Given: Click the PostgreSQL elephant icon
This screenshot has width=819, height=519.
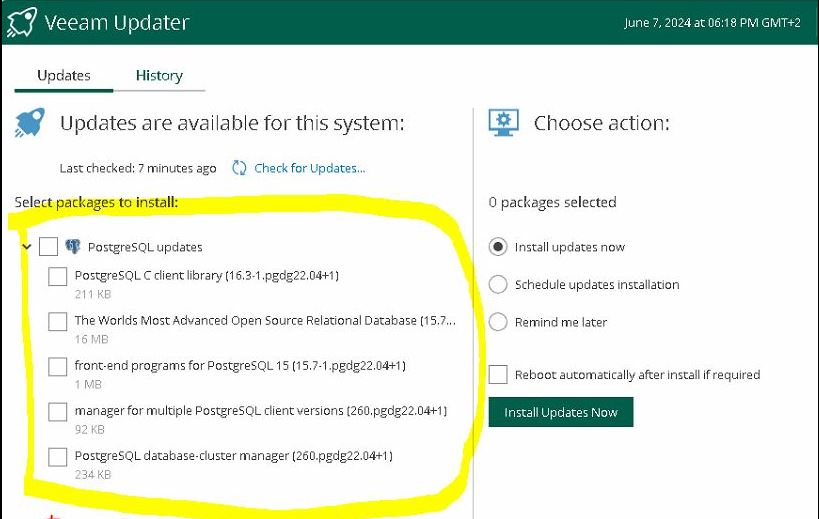Looking at the screenshot, I should 73,246.
